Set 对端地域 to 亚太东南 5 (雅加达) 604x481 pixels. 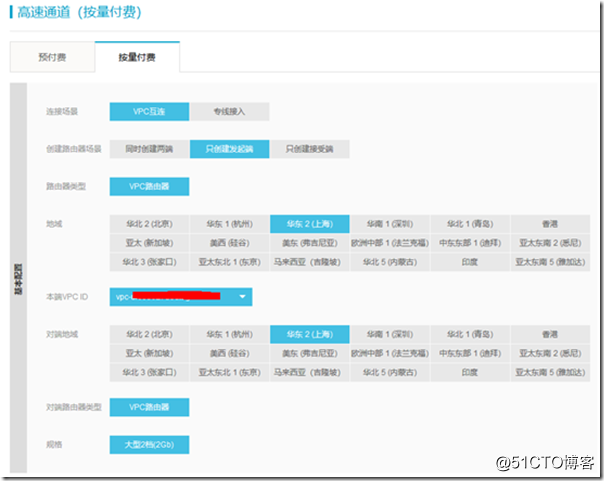[550, 373]
